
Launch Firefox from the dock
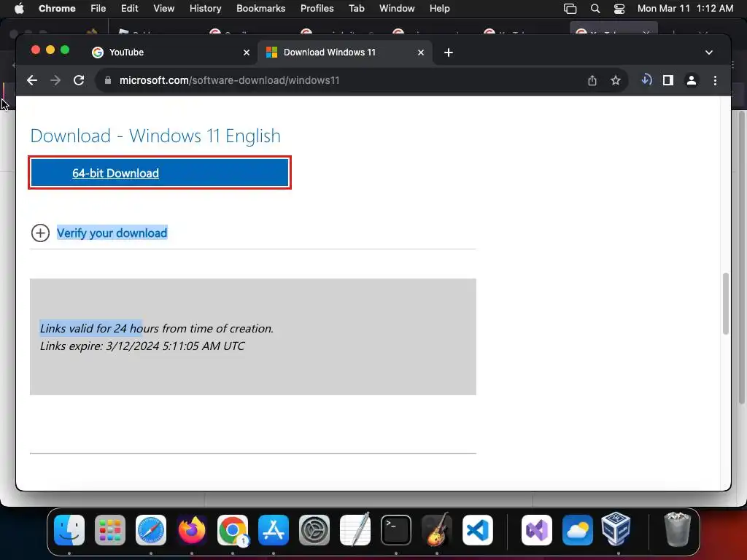pos(192,530)
